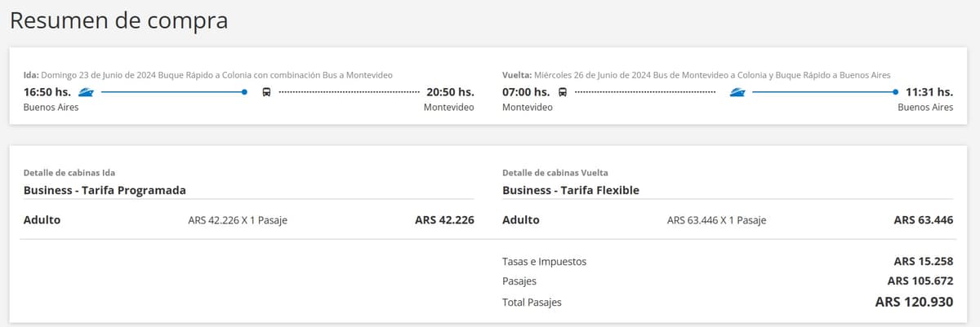Image resolution: width=980 pixels, height=327 pixels.
Task: Click the Resumen de compra heading
Action: pyautogui.click(x=118, y=21)
